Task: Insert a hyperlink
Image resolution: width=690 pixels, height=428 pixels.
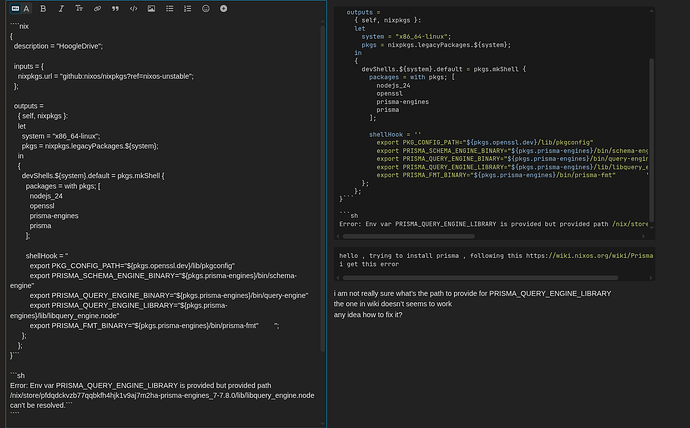Action: pos(97,8)
